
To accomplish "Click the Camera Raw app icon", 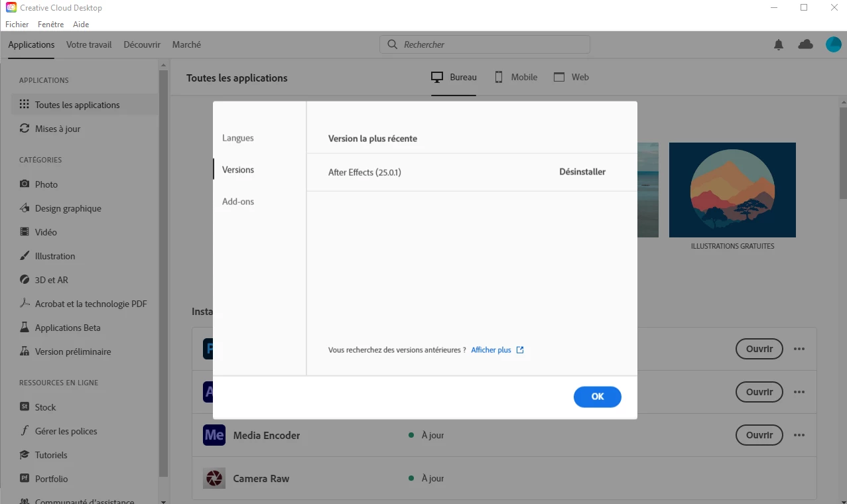I will [214, 478].
